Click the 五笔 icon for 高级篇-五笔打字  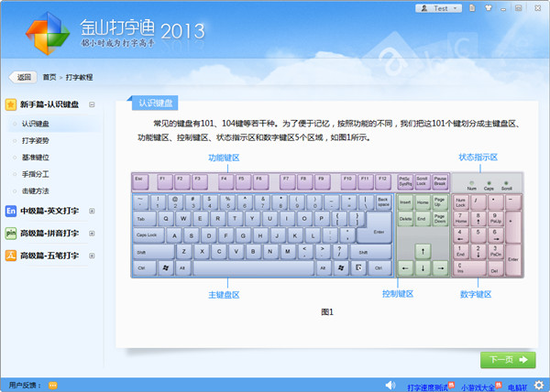click(11, 256)
